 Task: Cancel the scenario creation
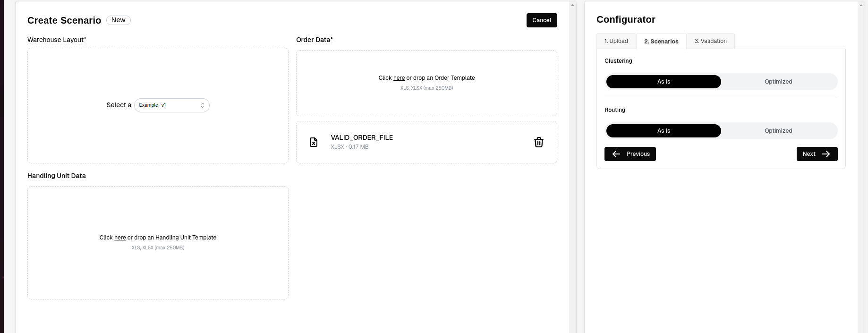click(x=542, y=20)
